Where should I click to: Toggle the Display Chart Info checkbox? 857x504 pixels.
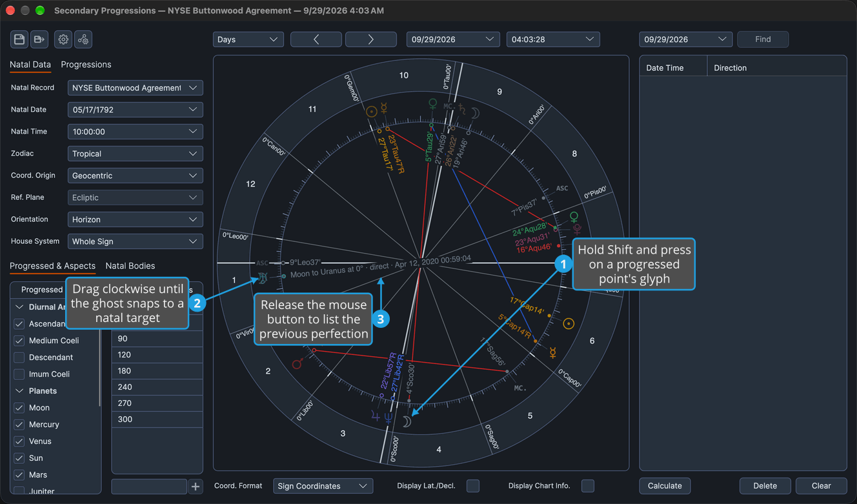click(588, 486)
